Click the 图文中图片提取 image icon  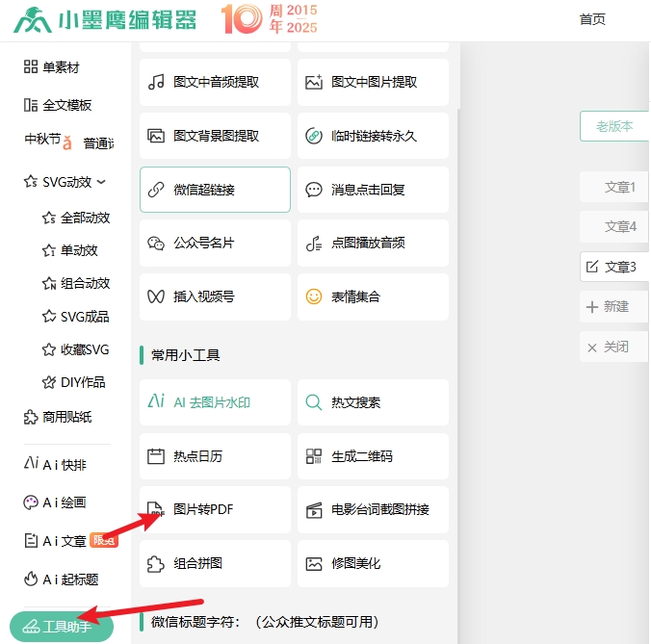click(x=314, y=83)
